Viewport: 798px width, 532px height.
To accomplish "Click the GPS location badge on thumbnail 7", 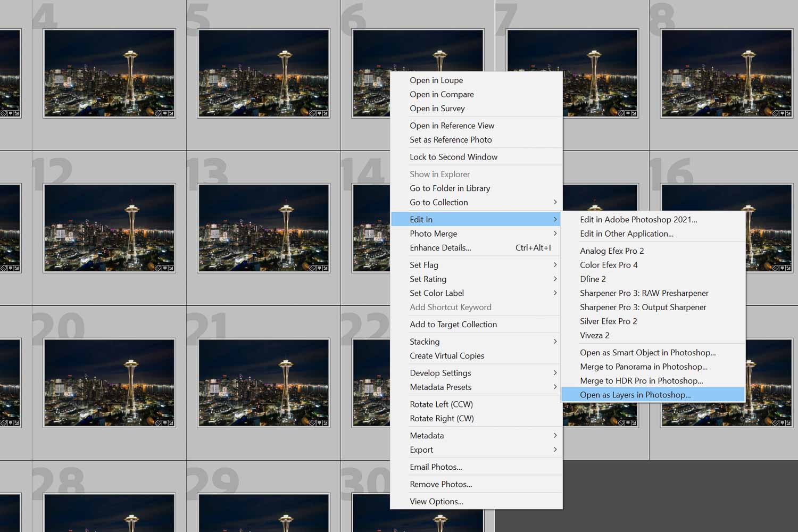I will click(x=628, y=113).
